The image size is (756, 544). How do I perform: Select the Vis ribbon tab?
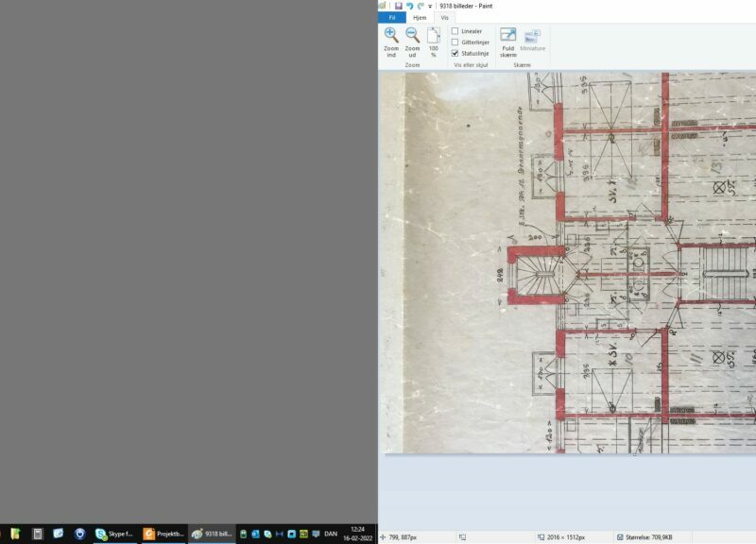(x=445, y=18)
